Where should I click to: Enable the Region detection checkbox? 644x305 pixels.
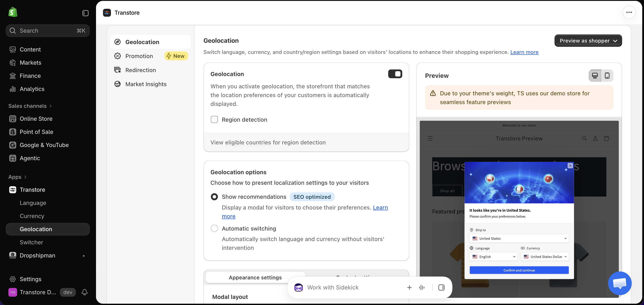pyautogui.click(x=214, y=119)
